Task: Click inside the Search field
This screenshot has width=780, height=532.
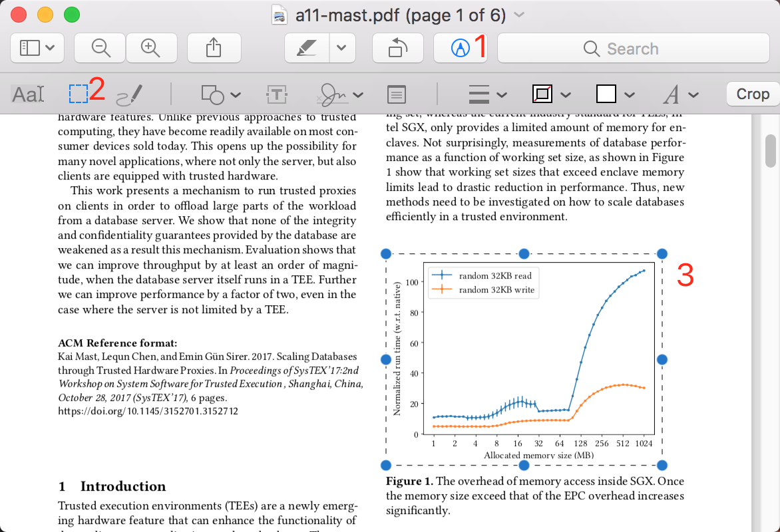Action: coord(632,47)
